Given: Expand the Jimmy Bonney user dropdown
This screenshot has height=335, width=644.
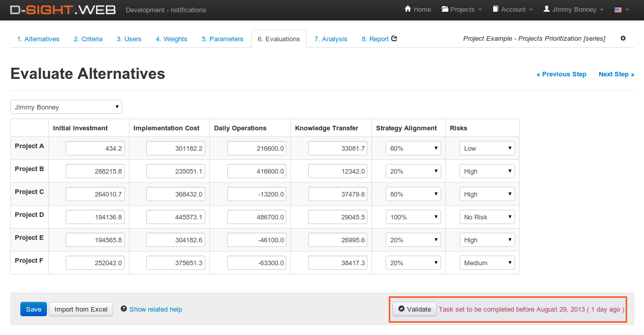Looking at the screenshot, I should click(66, 107).
